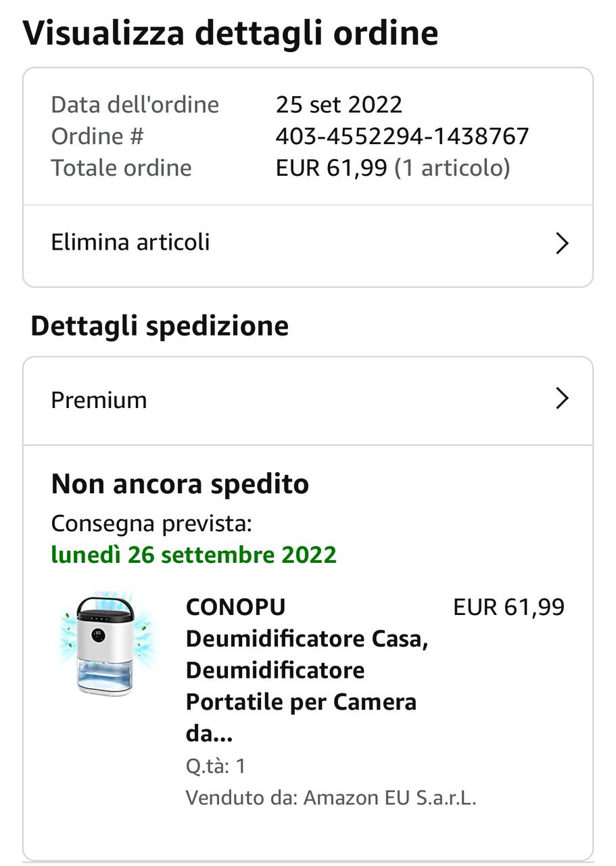Click the Ordine # label
Viewport: 616px width, 866px height.
[97, 137]
